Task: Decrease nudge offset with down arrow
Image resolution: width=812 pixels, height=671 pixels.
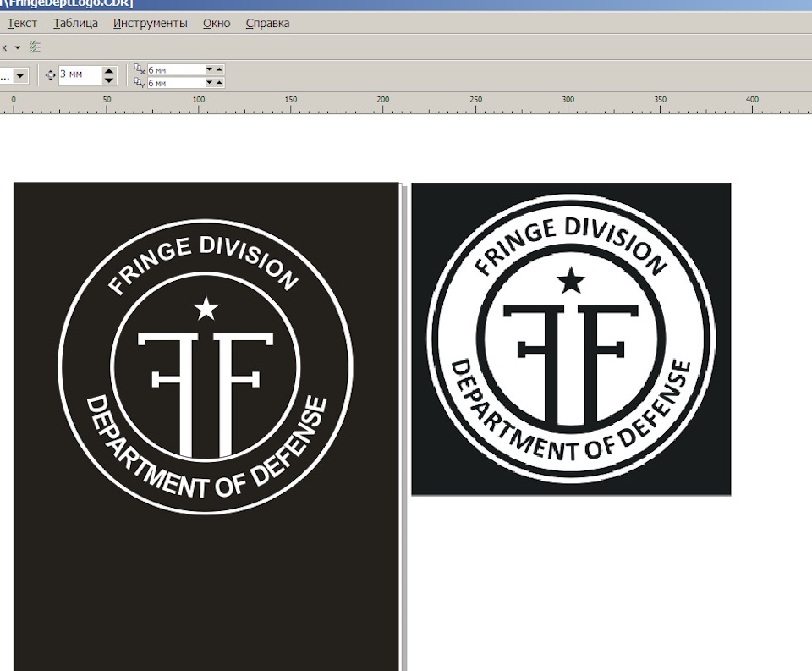Action: pyautogui.click(x=109, y=80)
